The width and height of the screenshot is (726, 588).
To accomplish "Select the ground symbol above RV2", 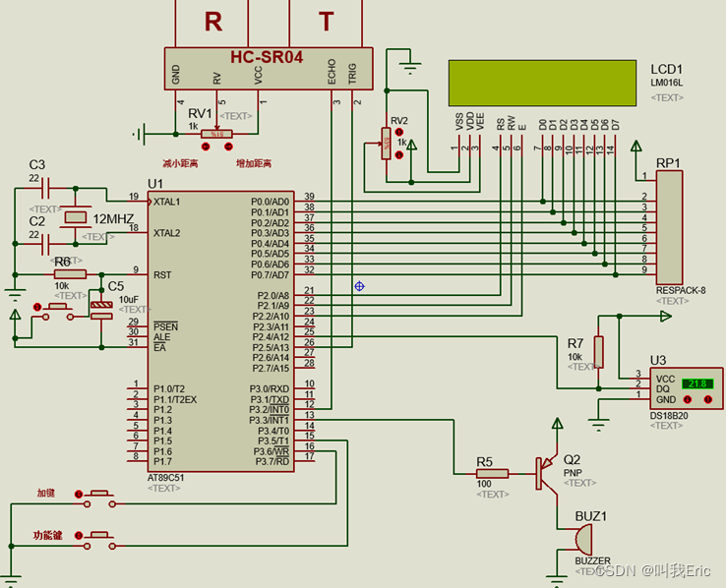I will [x=410, y=69].
